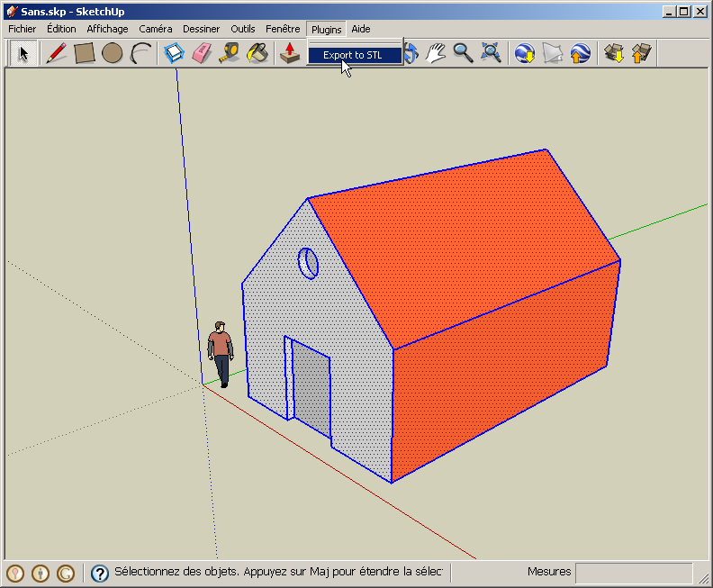Click the Zoom Extents tool
Image resolution: width=713 pixels, height=588 pixels.
492,53
